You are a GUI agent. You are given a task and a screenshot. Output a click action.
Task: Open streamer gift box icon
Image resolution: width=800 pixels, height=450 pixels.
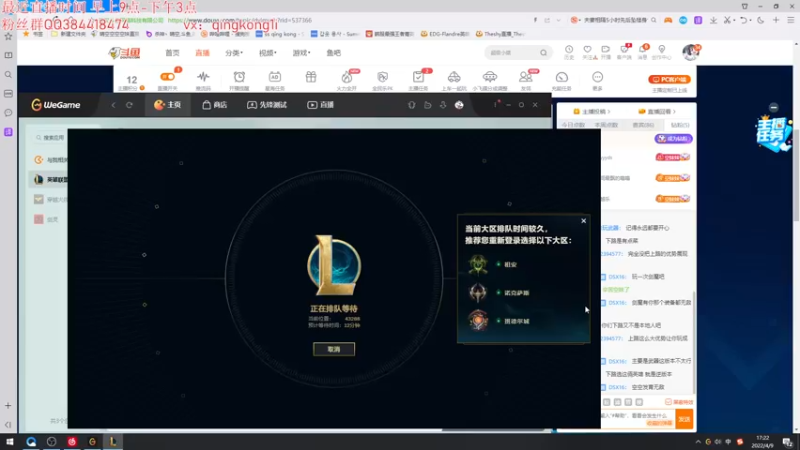(311, 77)
